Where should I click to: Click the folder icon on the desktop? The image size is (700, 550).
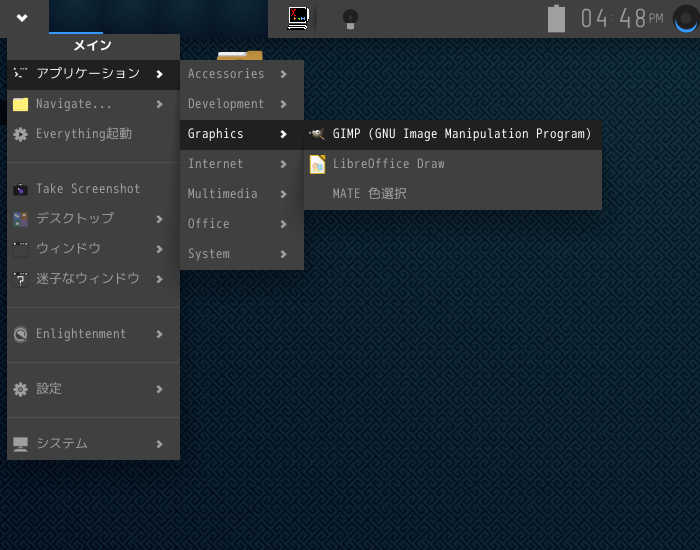click(240, 55)
